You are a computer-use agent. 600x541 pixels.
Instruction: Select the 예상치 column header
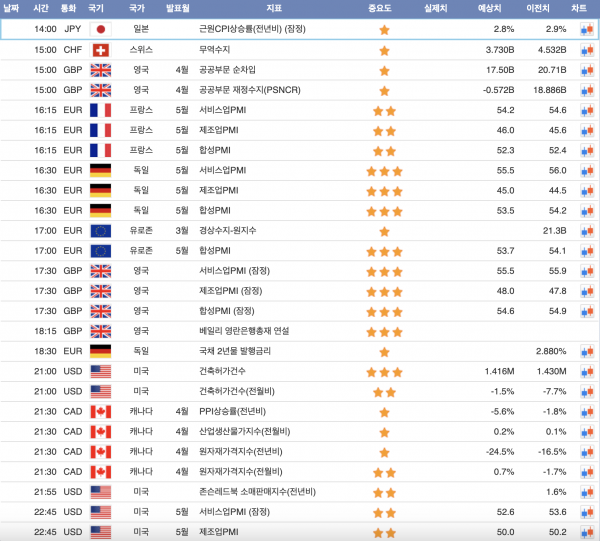click(x=490, y=8)
